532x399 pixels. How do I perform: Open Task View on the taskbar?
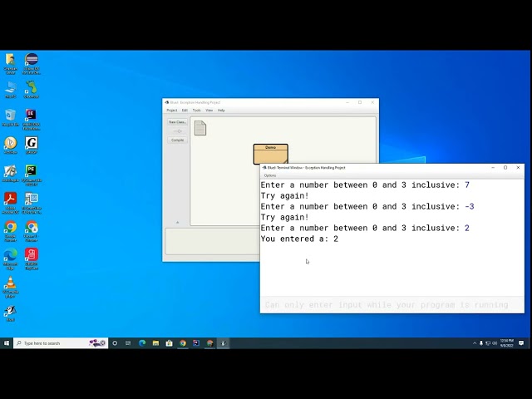point(128,343)
